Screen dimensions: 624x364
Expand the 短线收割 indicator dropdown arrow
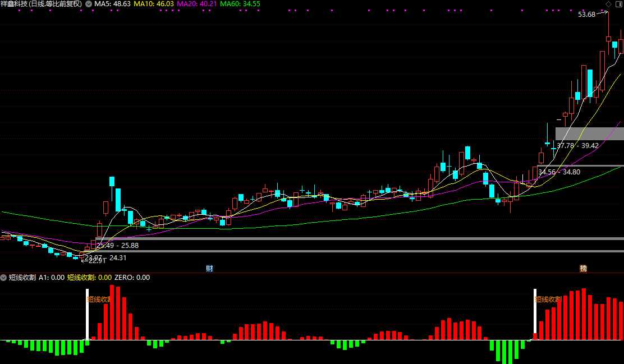tap(3, 278)
